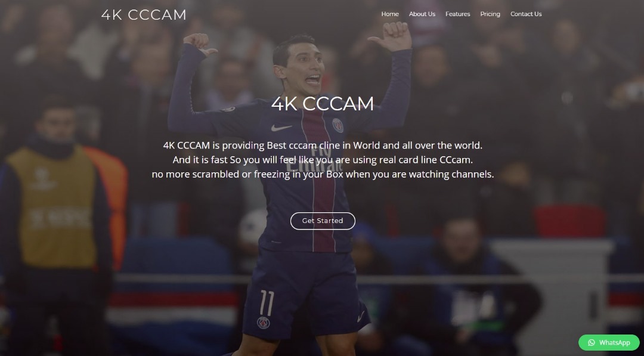
Task: Click the PSG crest on the shorts
Action: 264,323
